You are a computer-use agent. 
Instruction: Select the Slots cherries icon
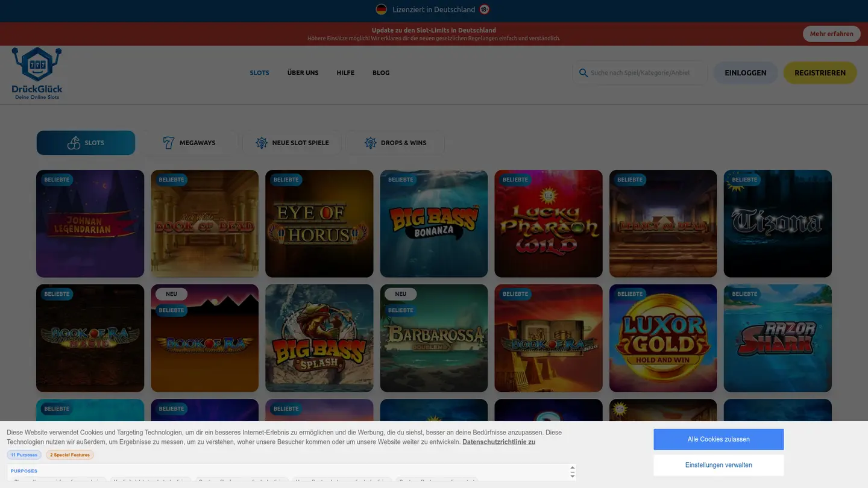[74, 143]
